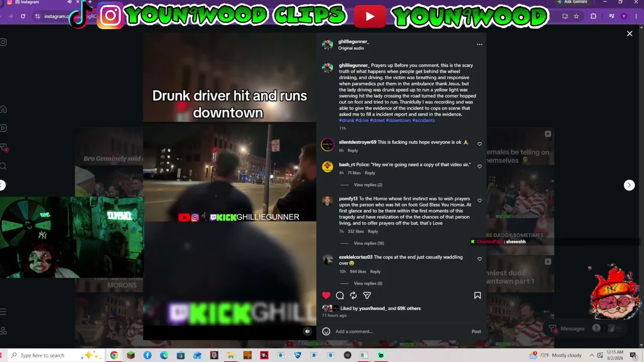
Task: Reply to pomfy13's comment
Action: click(x=373, y=231)
